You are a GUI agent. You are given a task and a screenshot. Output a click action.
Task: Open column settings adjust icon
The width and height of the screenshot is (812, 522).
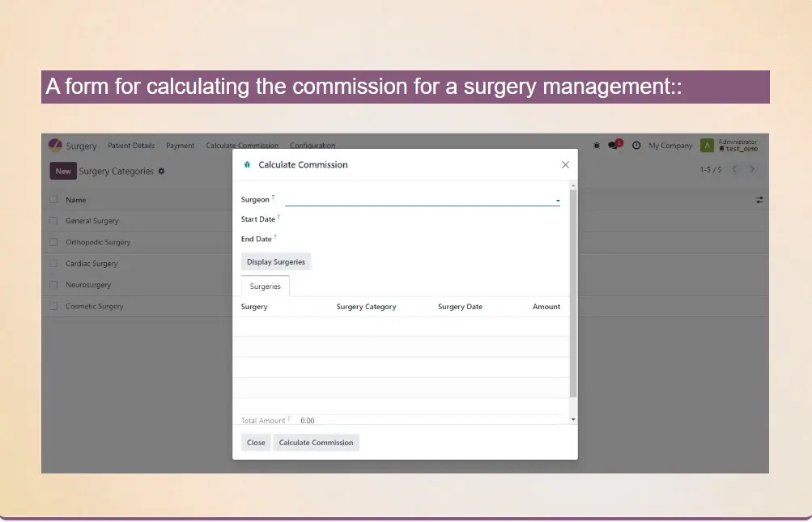pos(759,200)
